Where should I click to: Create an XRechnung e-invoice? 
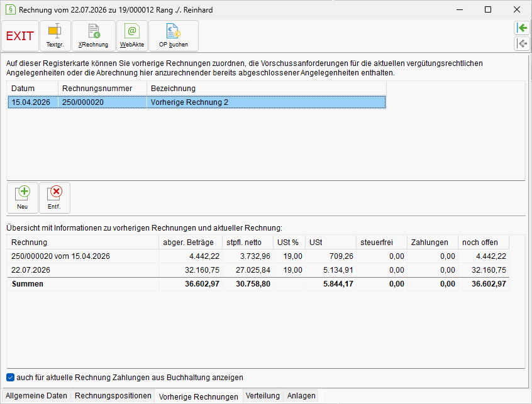93,36
